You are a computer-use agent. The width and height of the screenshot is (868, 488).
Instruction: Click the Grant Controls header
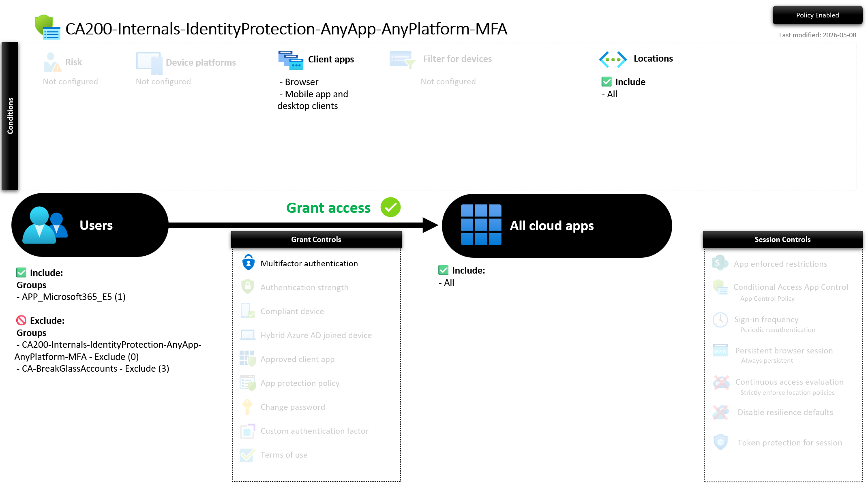click(x=316, y=239)
